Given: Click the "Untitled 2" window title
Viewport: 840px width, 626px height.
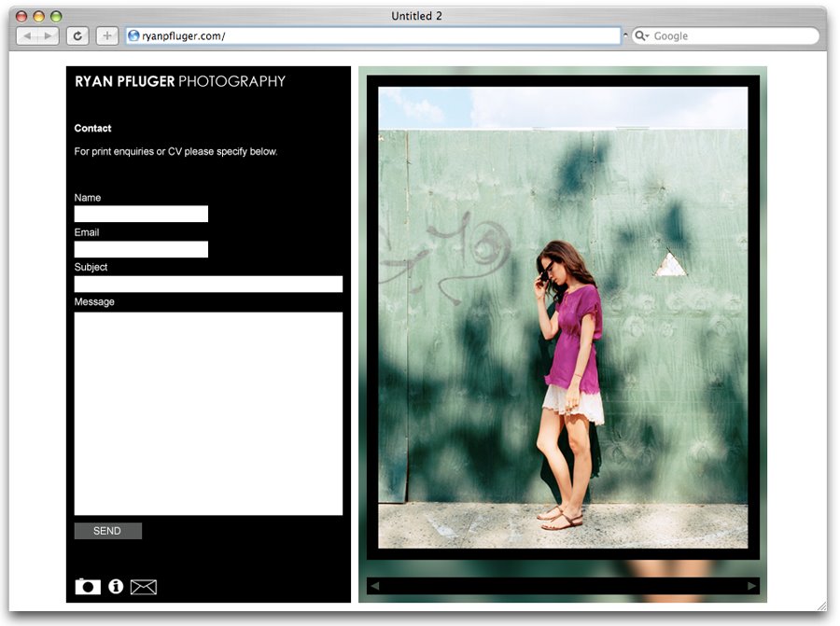Looking at the screenshot, I should coord(417,16).
